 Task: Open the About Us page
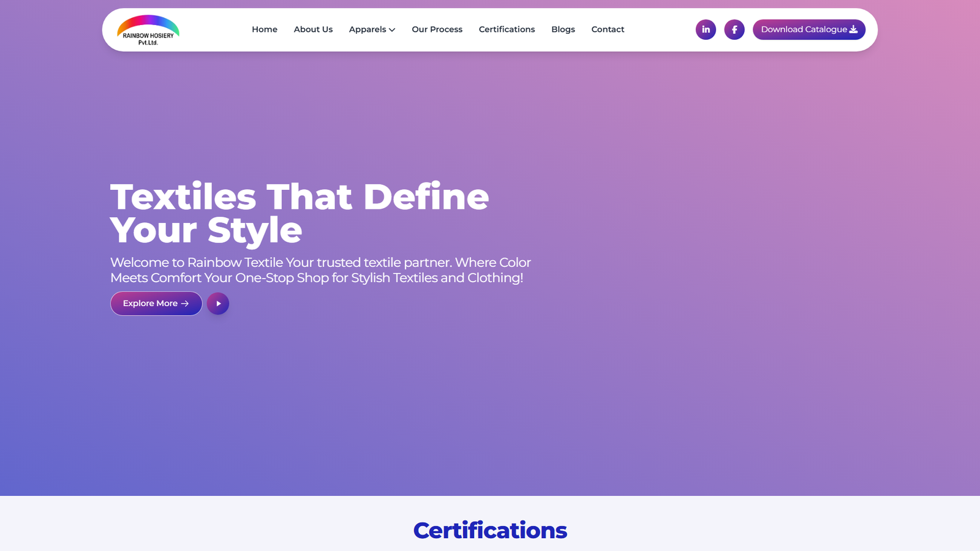pyautogui.click(x=313, y=29)
